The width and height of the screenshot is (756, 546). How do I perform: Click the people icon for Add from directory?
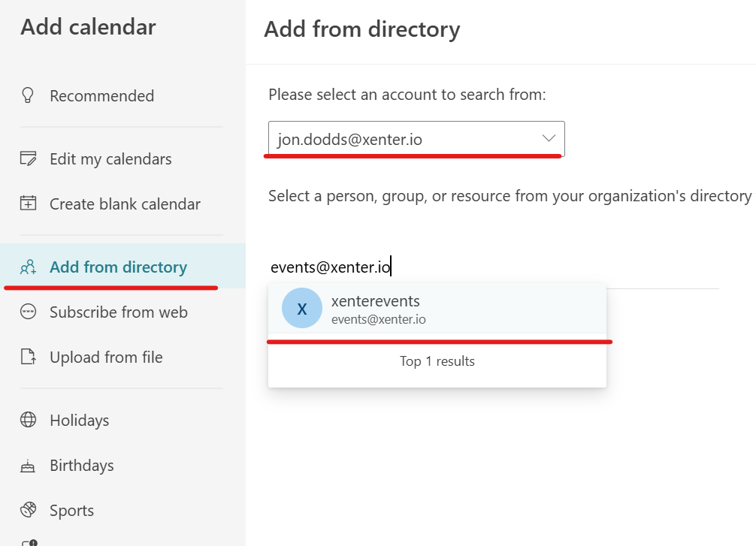(x=28, y=267)
